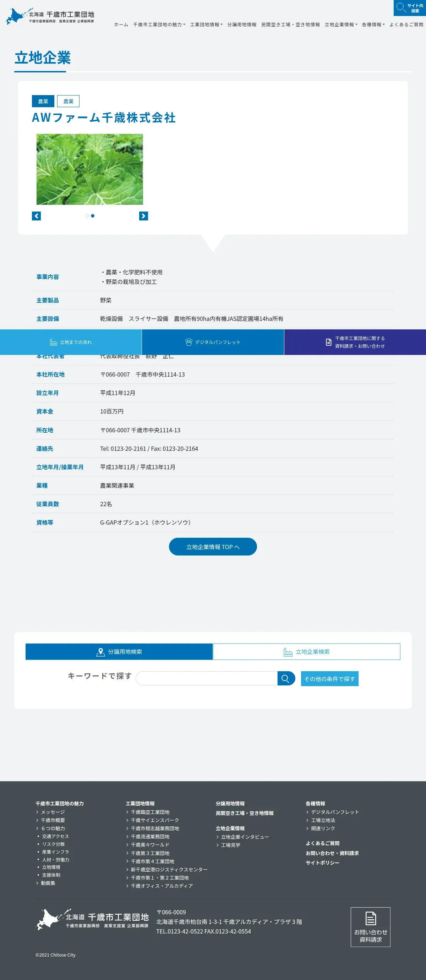This screenshot has height=980, width=426.
Task: Click footer お問い合わせ 資料請求 boxed button
Action: [x=371, y=927]
